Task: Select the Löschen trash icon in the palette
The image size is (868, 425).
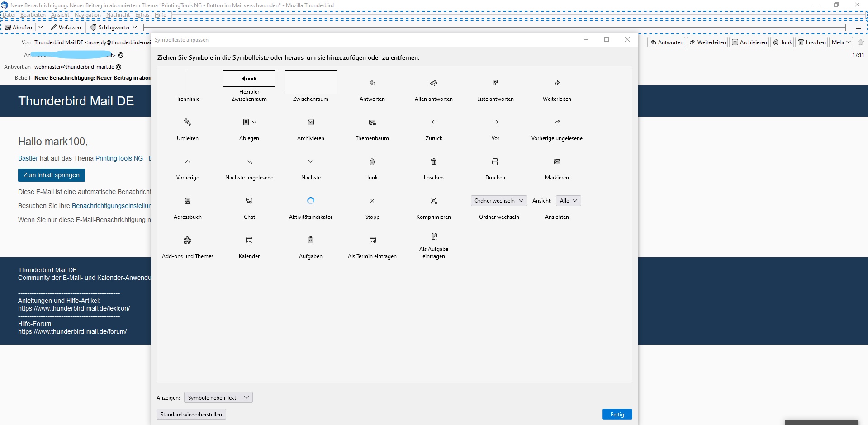Action: [x=434, y=161]
